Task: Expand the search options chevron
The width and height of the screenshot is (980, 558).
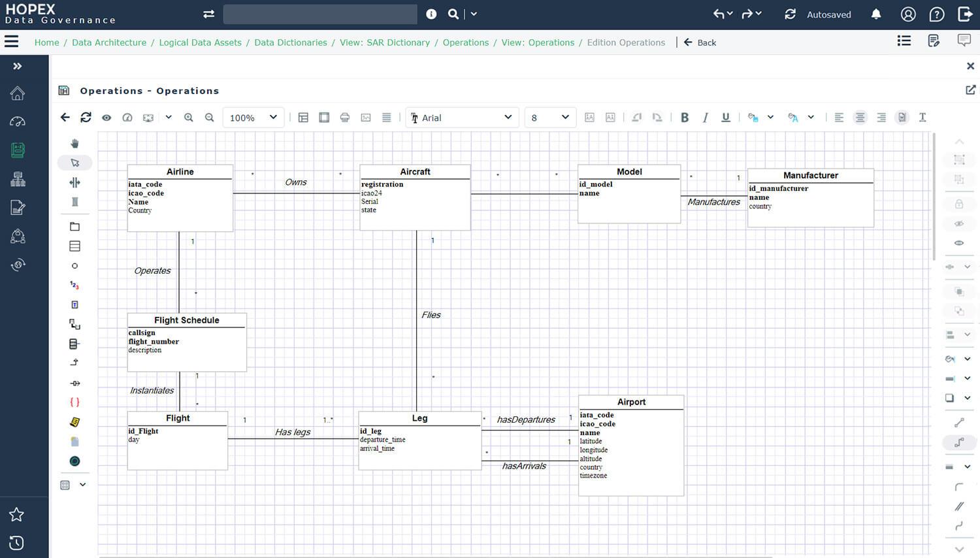Action: [474, 14]
